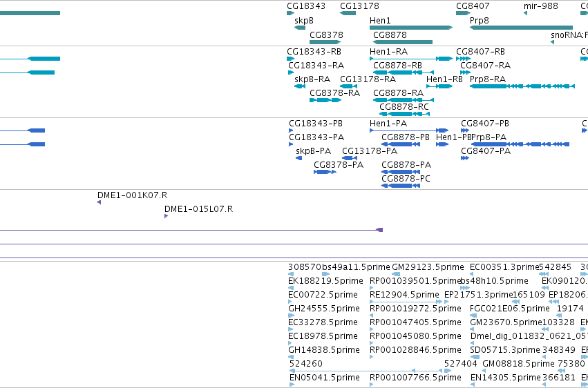Click the EP21751.3prime EST label

tap(478, 295)
